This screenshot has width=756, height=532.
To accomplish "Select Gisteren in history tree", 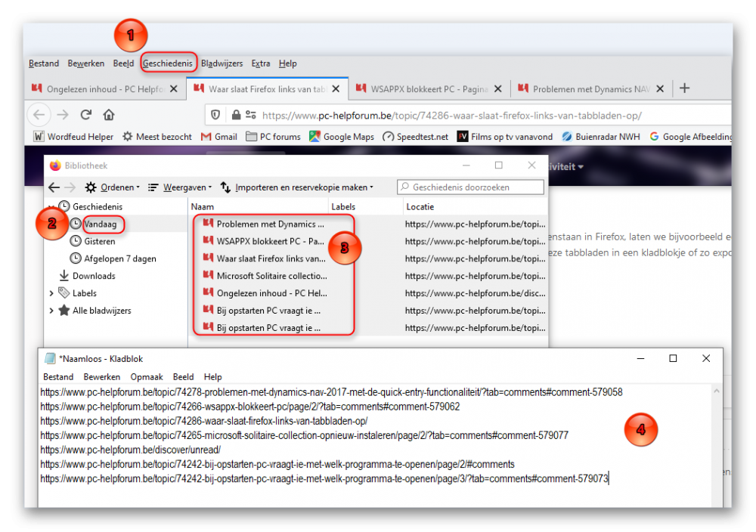I will coord(99,241).
